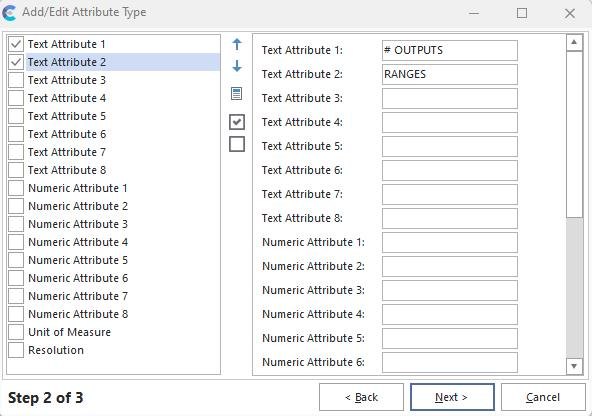Click the Text Attribute 5 input field
This screenshot has width=592, height=416.
pyautogui.click(x=450, y=146)
